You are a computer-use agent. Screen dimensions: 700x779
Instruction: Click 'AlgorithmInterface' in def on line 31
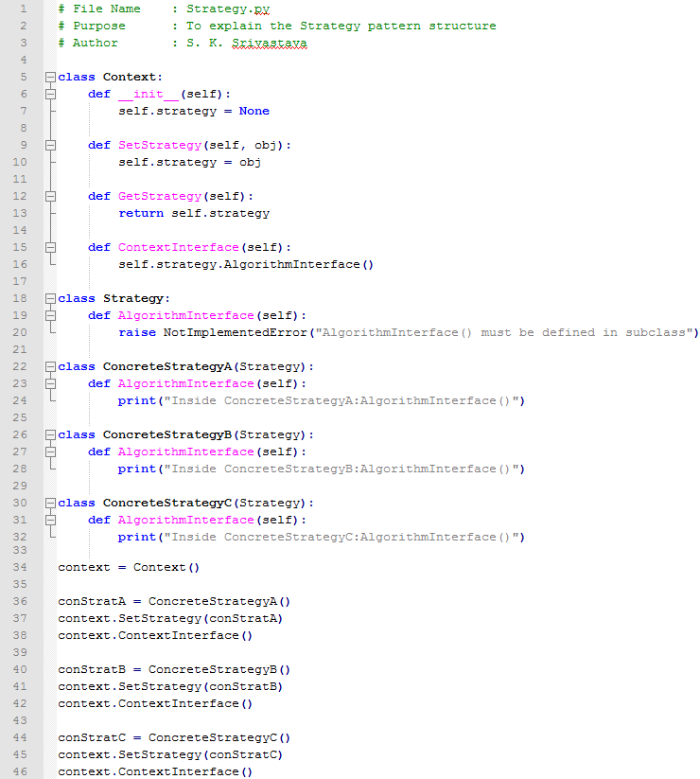(x=186, y=521)
